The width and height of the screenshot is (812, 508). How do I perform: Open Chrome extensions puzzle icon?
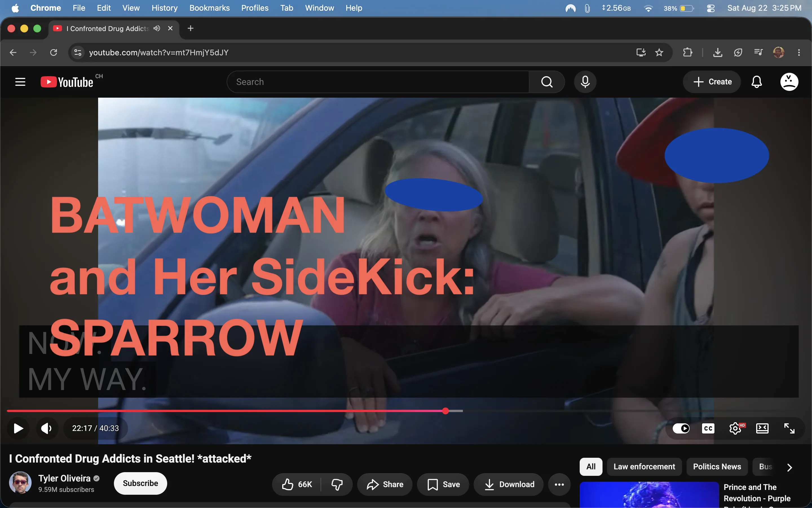(x=687, y=52)
